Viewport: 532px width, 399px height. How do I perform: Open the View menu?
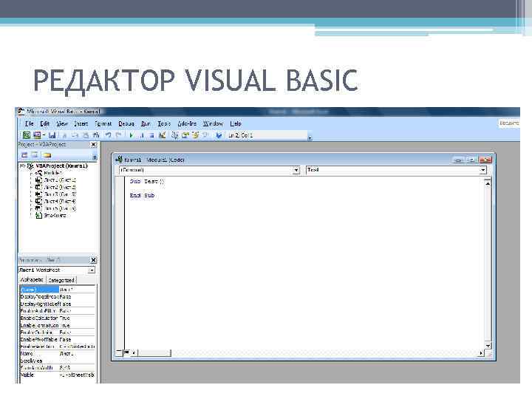coord(62,123)
